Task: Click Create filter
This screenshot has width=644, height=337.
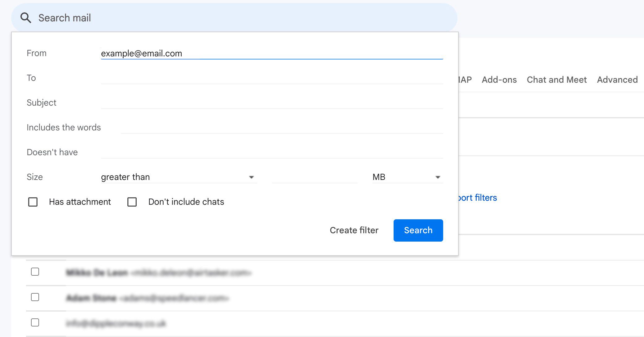Action: 354,230
